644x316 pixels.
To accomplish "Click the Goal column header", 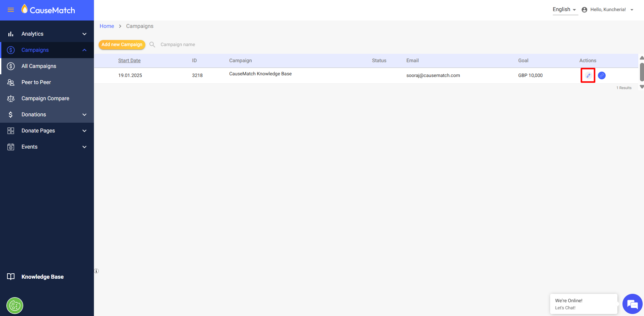I will (x=523, y=61).
